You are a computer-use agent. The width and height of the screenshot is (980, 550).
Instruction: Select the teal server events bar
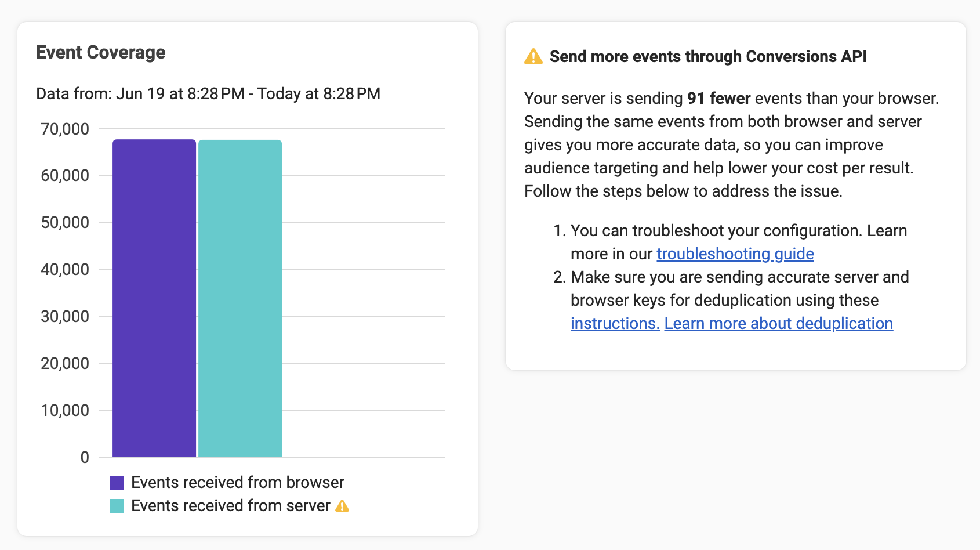(240, 298)
